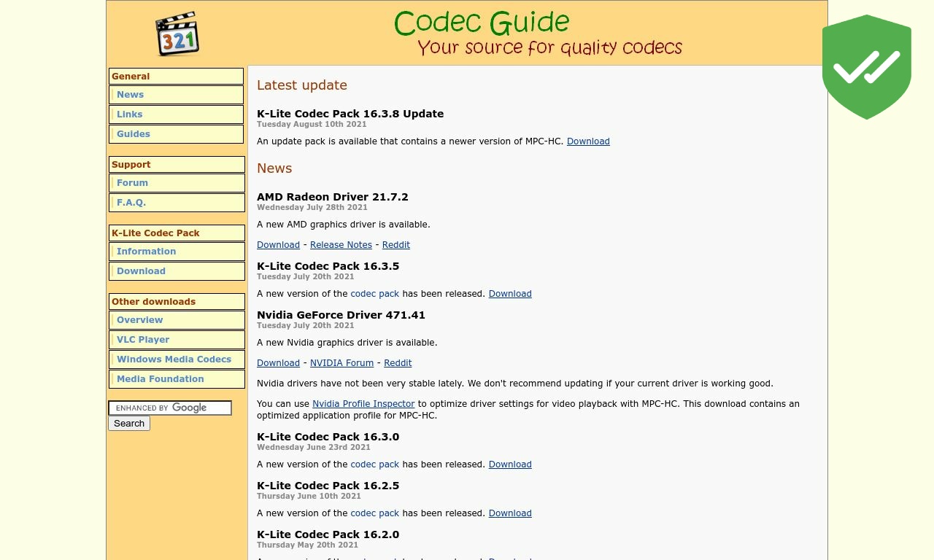Viewport: 934px width, 560px height.
Task: Open codec pack link under K-Lite 16.3.5
Action: tap(375, 294)
